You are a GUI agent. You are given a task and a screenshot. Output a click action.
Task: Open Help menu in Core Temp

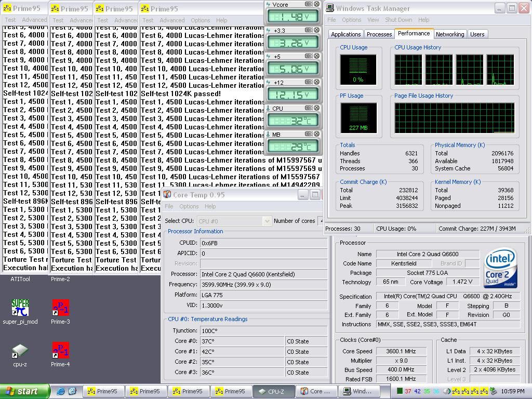[x=210, y=206]
